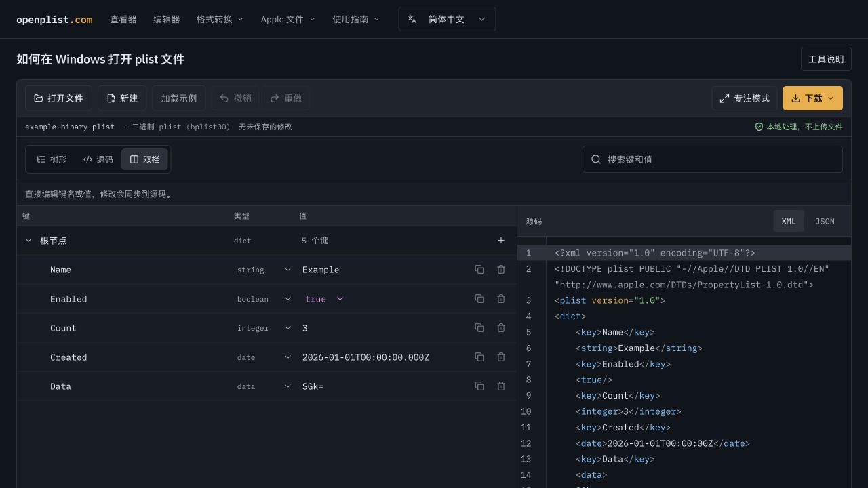Go to 编辑器 in the navigation
The height and width of the screenshot is (488, 868).
click(167, 19)
